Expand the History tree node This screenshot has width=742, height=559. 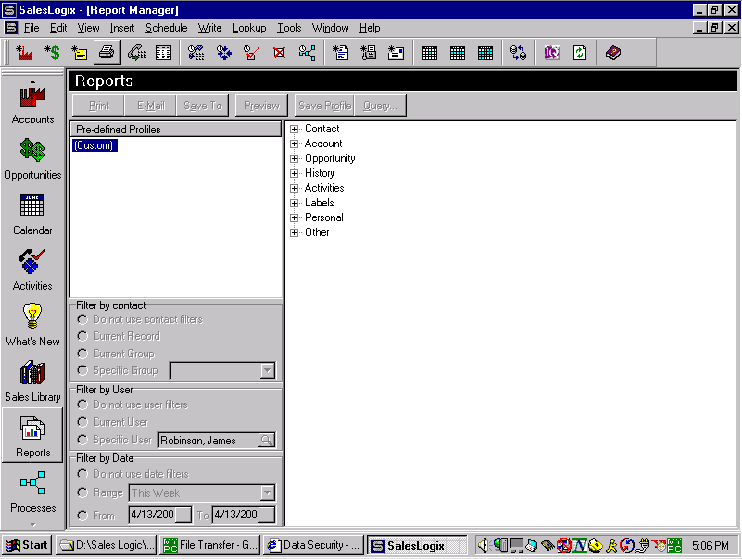(x=294, y=173)
